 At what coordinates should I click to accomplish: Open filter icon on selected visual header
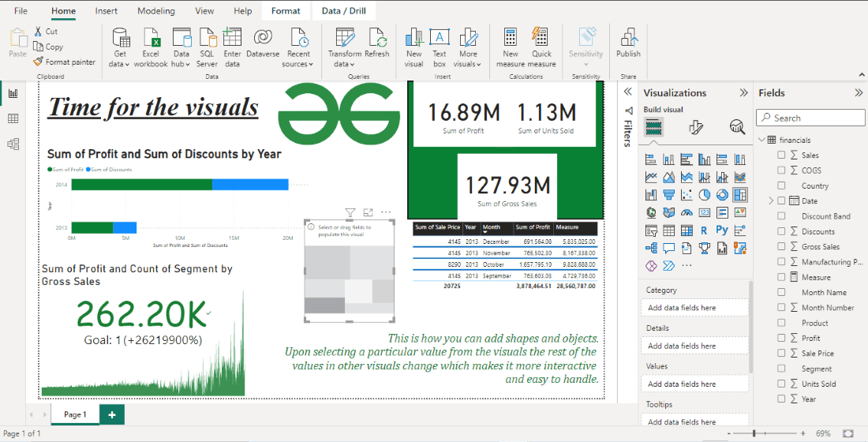click(350, 212)
